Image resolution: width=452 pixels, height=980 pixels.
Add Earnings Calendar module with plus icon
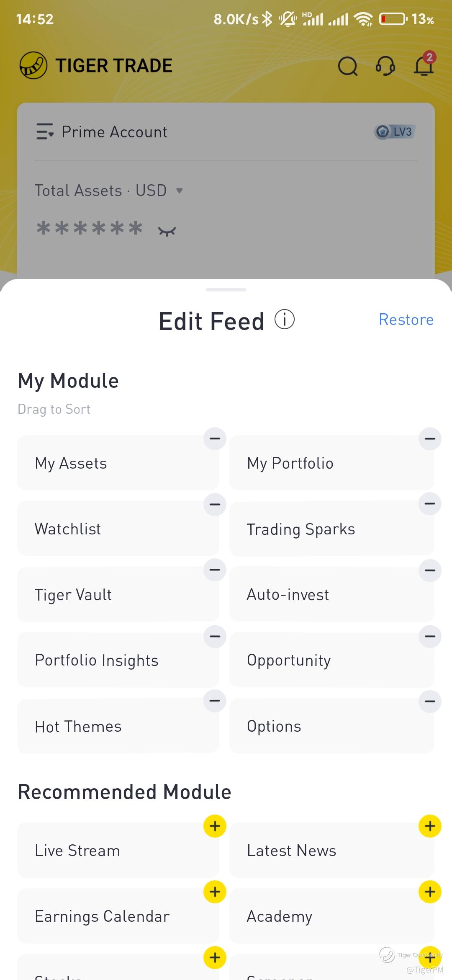pos(215,892)
